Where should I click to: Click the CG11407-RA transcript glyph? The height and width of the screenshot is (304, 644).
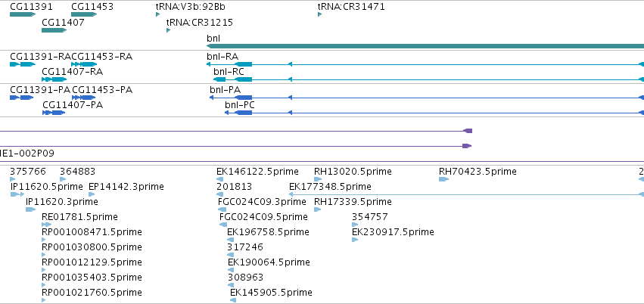click(54, 79)
